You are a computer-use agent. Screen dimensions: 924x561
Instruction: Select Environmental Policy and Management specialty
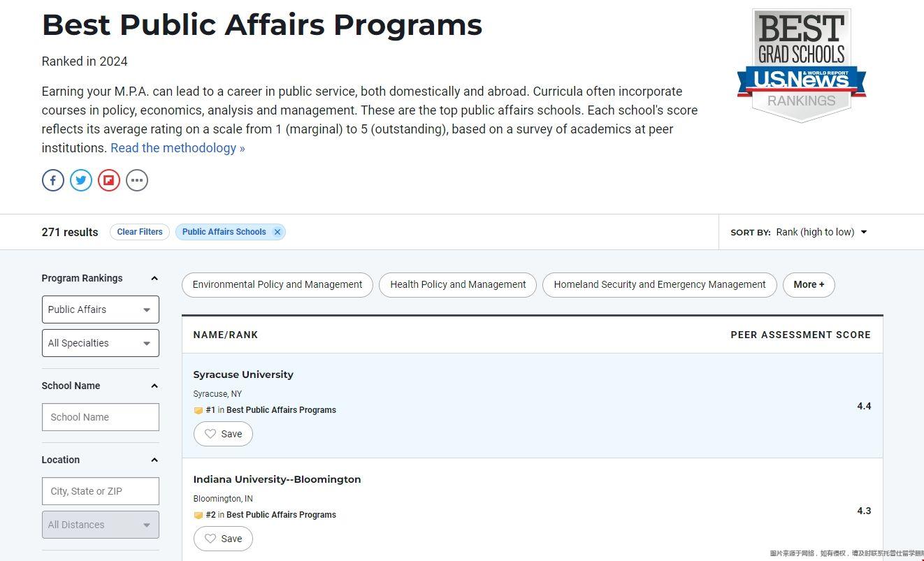(277, 285)
